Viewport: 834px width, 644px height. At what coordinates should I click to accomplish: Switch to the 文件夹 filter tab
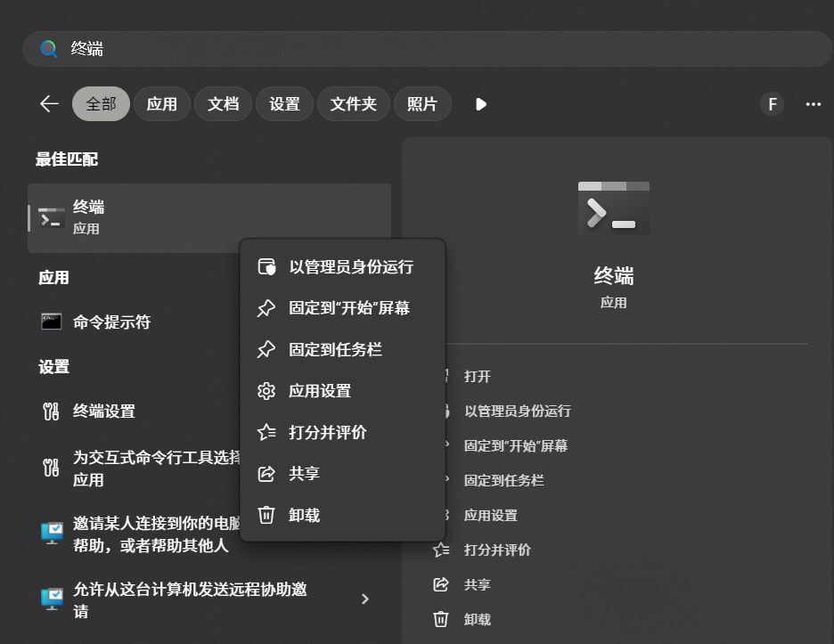click(353, 103)
